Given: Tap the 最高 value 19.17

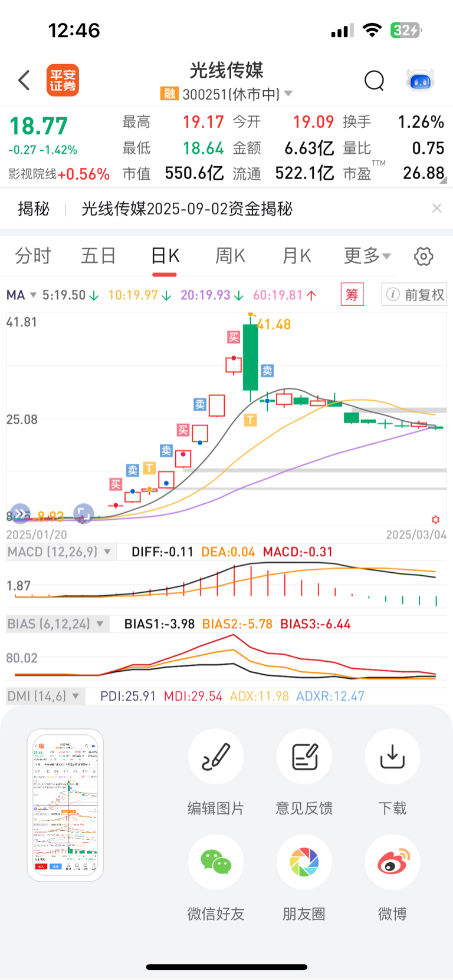Looking at the screenshot, I should [203, 122].
